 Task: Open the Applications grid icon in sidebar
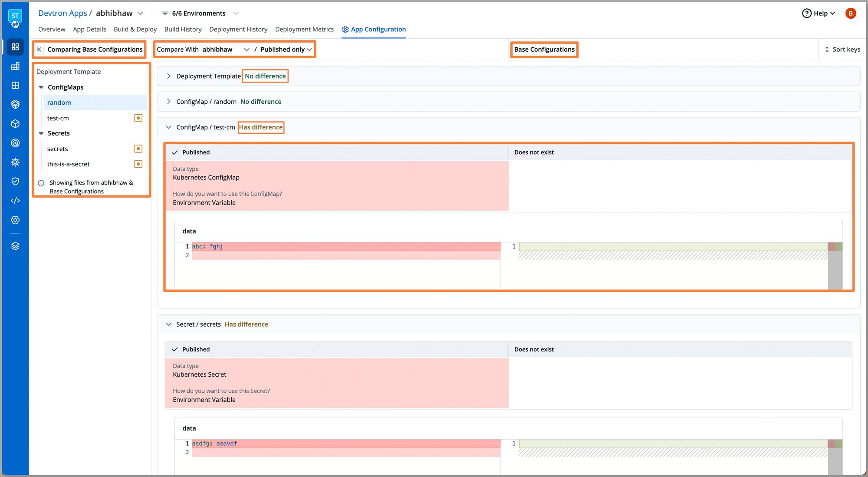15,47
